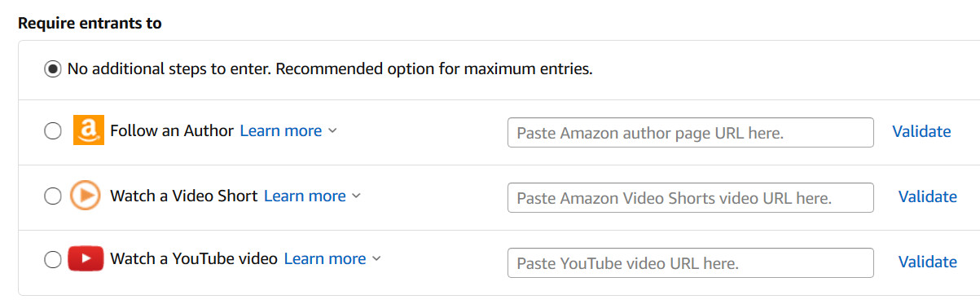Open Learn more for Watch a Video Short
This screenshot has width=980, height=304.
(305, 196)
